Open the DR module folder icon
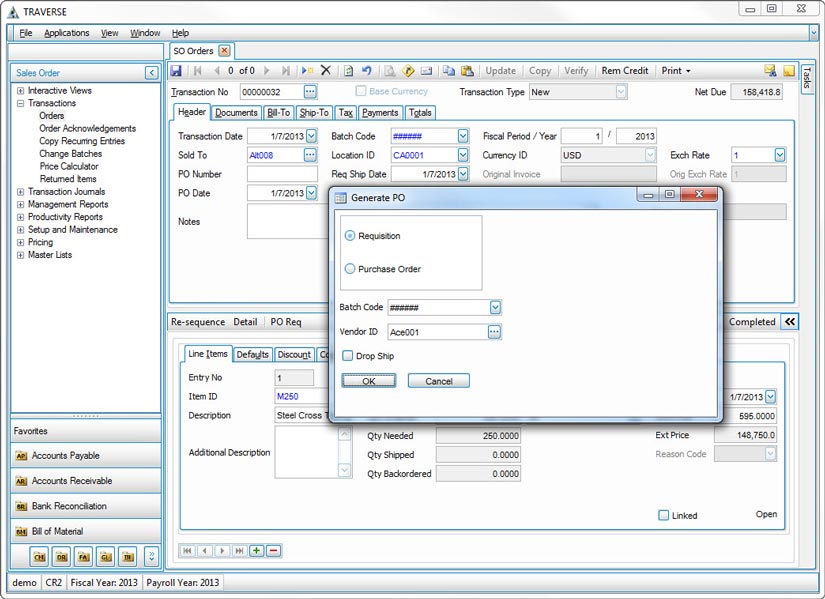The image size is (825, 599). pos(62,556)
